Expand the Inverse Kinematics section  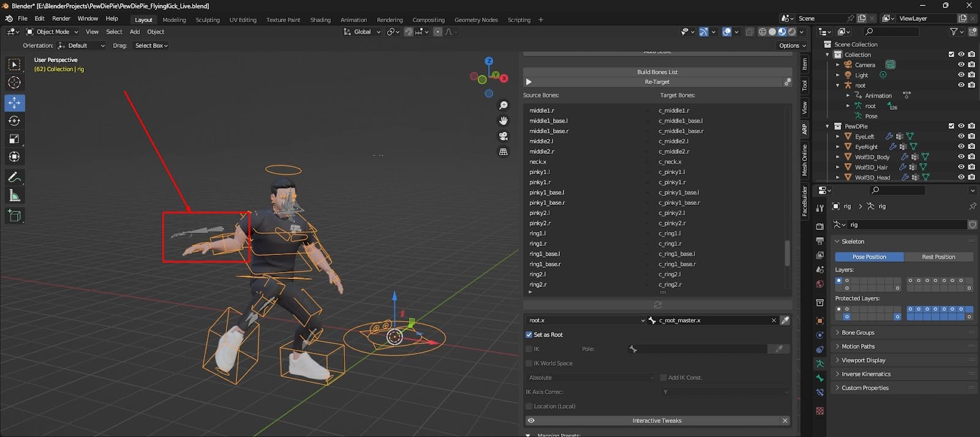coord(865,374)
